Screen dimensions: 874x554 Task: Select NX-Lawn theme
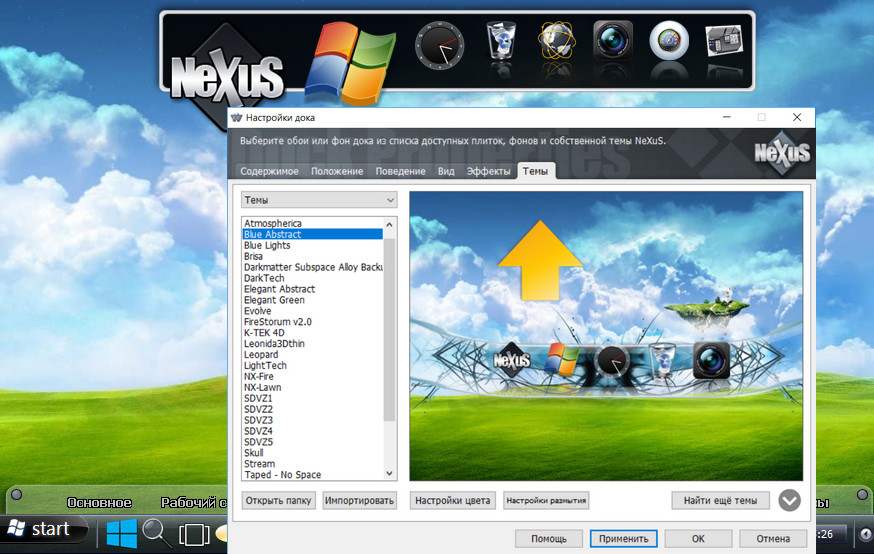[313, 387]
